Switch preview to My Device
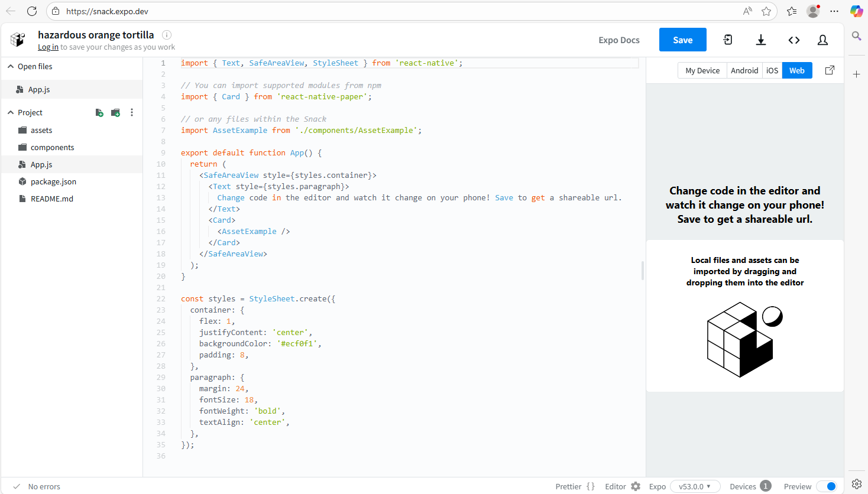 point(702,70)
